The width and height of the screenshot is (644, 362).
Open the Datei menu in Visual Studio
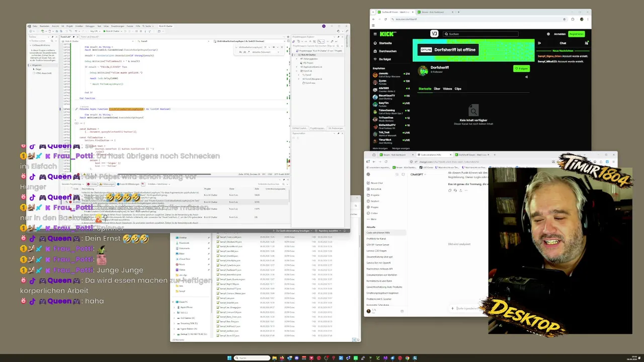[35, 26]
